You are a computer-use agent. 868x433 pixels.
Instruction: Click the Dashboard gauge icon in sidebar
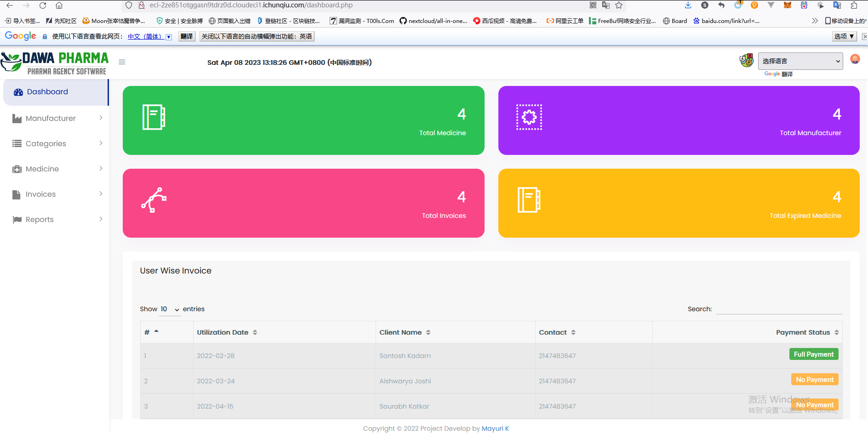point(18,92)
